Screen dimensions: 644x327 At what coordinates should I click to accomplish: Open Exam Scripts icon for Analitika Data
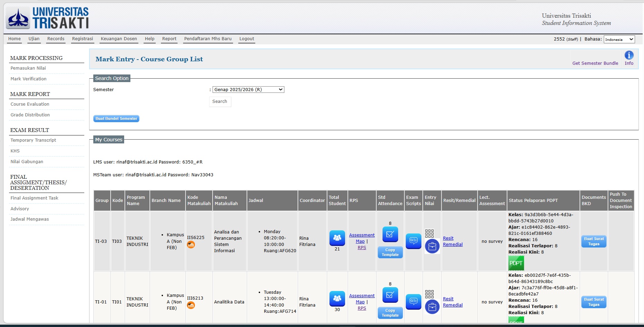pyautogui.click(x=413, y=302)
